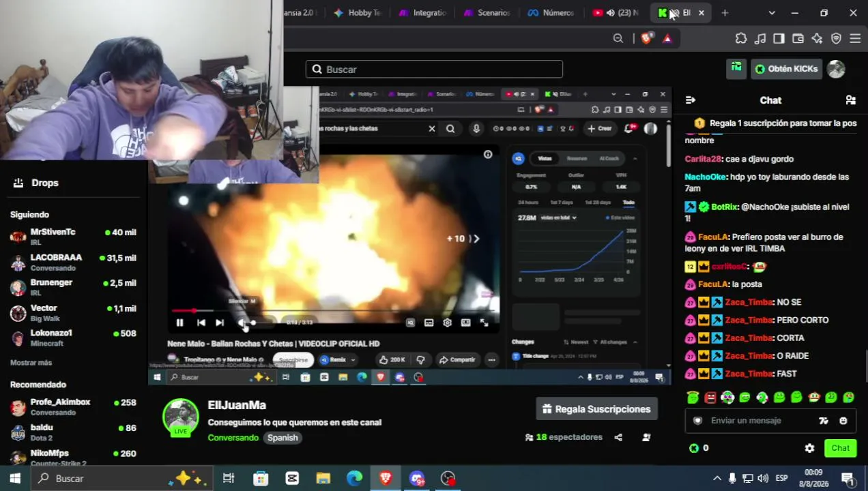The image size is (868, 491).
Task: Switch to the Scenarios browser tab
Action: click(x=488, y=13)
